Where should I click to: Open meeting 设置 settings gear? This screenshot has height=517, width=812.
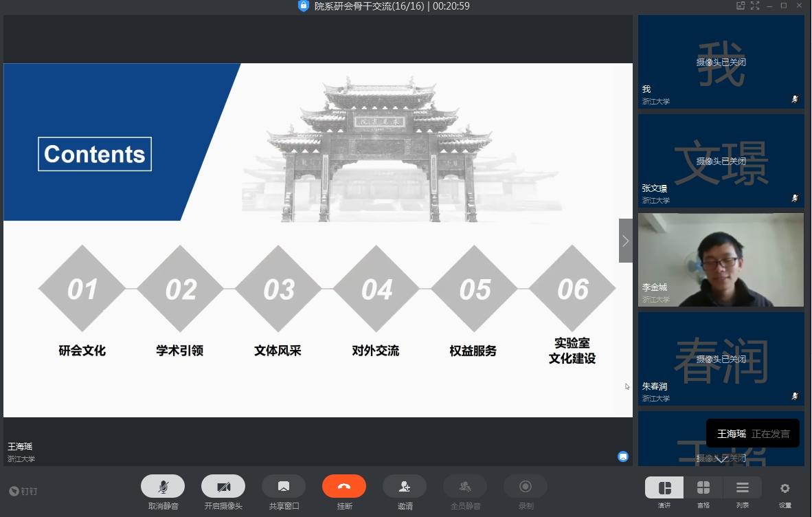(x=785, y=488)
